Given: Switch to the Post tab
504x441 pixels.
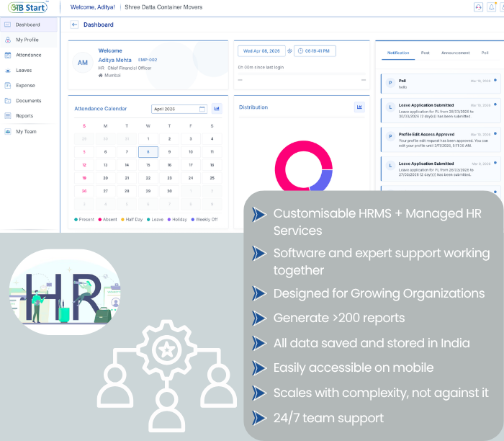Looking at the screenshot, I should [425, 53].
